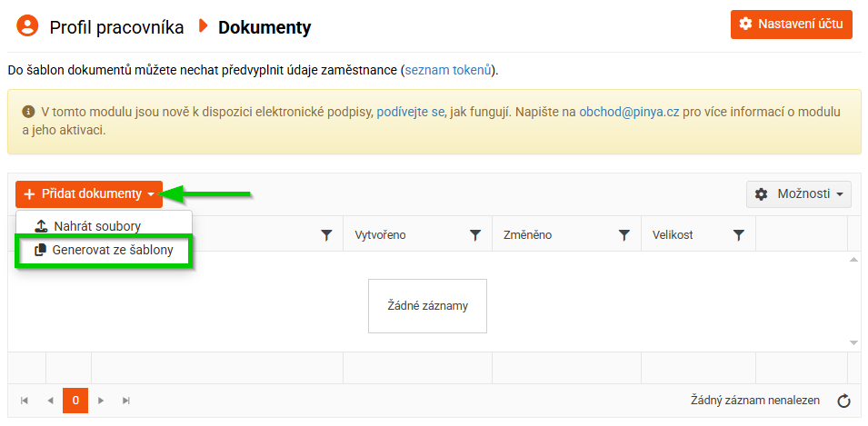Collapse the Přidat dokumenty dropdown button

coord(89,194)
